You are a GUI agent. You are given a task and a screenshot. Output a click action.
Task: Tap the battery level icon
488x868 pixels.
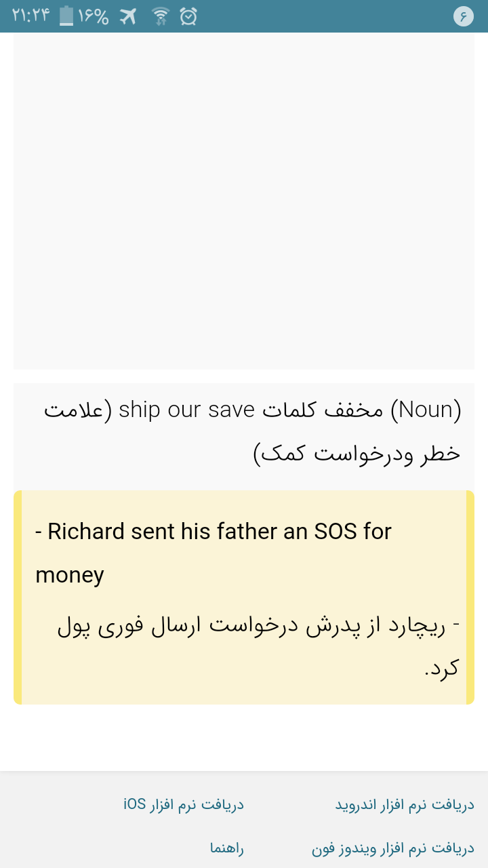click(x=66, y=16)
